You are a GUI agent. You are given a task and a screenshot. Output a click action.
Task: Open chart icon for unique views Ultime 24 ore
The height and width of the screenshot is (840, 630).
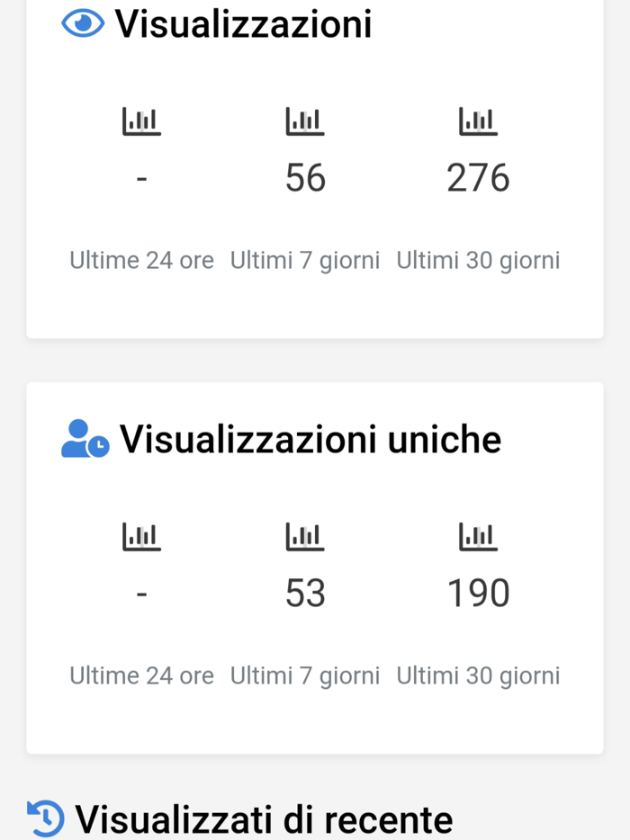[141, 537]
